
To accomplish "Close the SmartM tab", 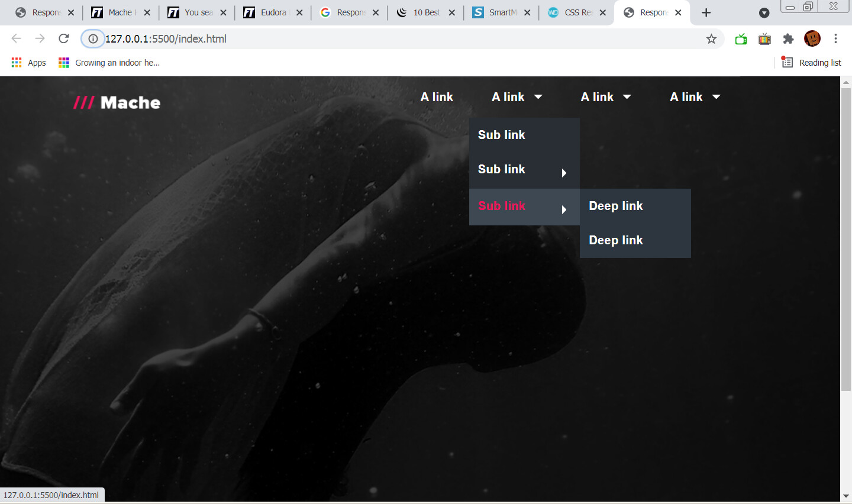I will coord(527,12).
